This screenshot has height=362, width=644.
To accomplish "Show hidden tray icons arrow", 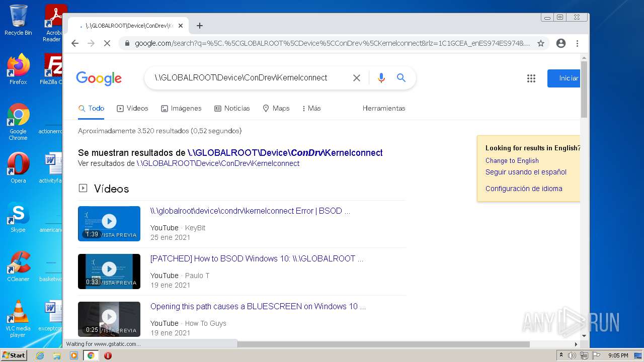I will [561, 355].
